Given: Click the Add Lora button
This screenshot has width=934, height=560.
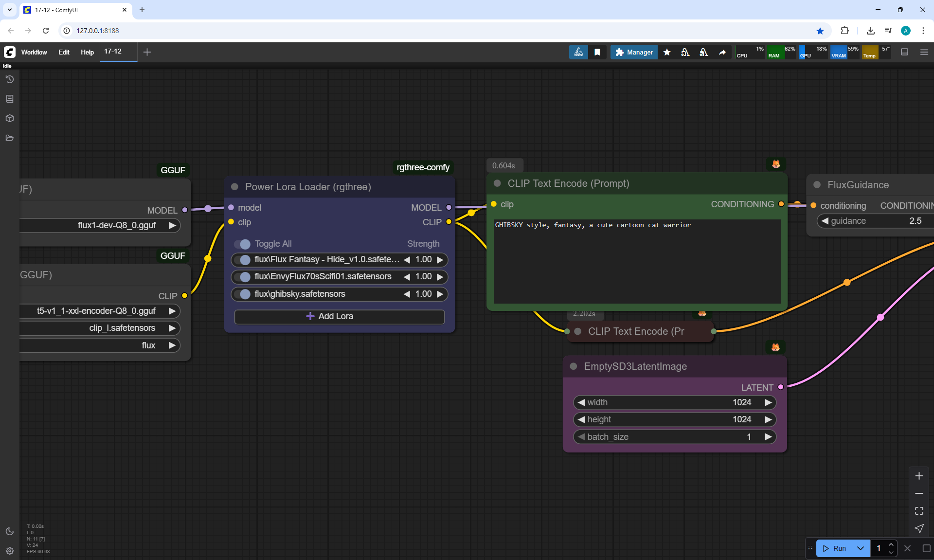Looking at the screenshot, I should [339, 316].
